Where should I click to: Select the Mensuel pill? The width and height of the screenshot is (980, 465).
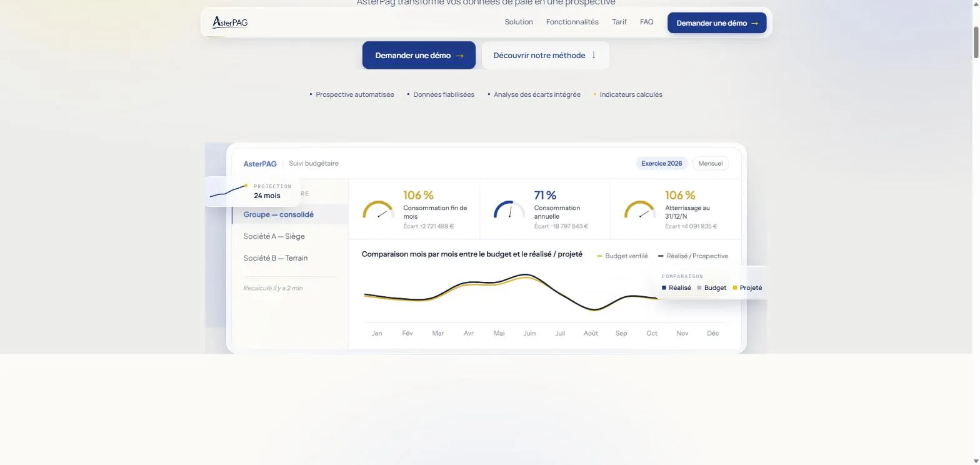point(710,163)
